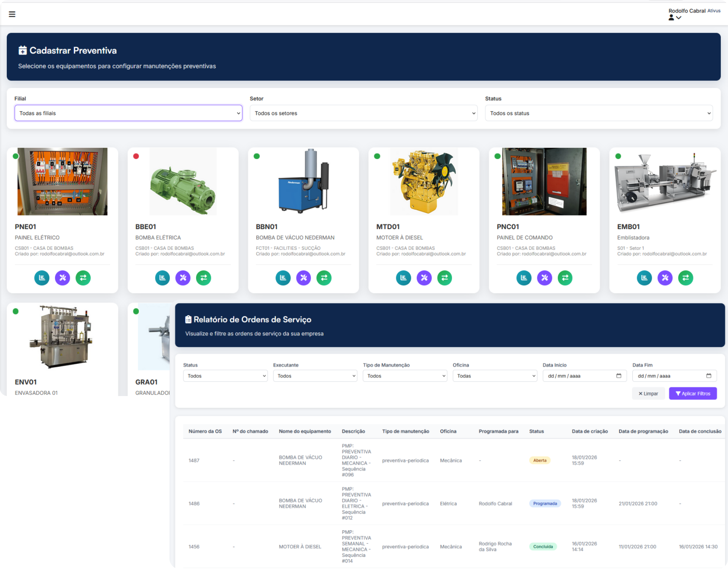Open the hamburger menu
The height and width of the screenshot is (569, 728).
click(12, 14)
